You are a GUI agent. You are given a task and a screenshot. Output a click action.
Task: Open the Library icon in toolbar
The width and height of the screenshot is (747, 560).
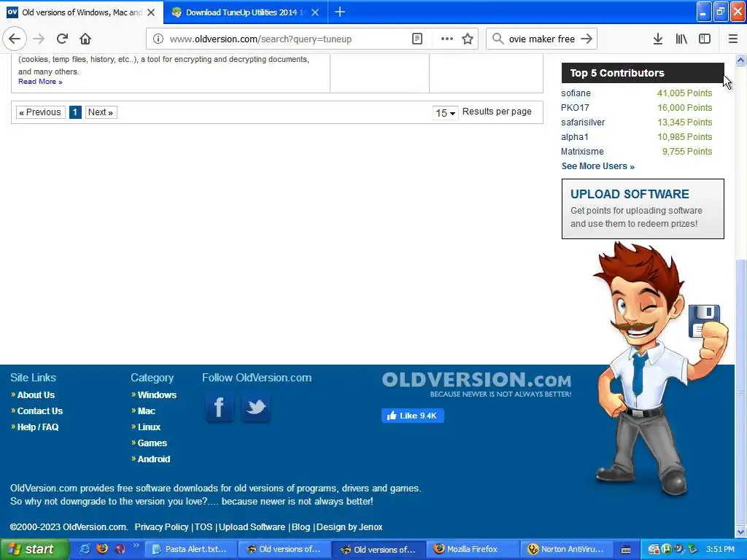point(681,39)
